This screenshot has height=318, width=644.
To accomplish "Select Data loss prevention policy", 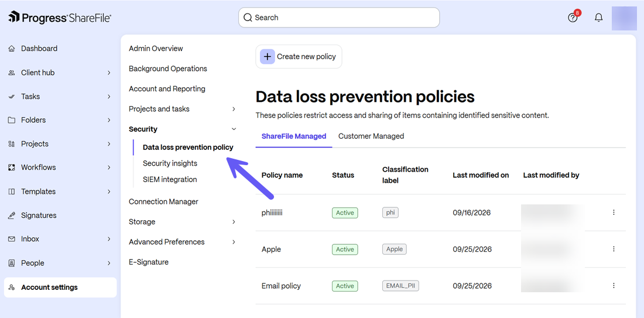I will [x=188, y=147].
